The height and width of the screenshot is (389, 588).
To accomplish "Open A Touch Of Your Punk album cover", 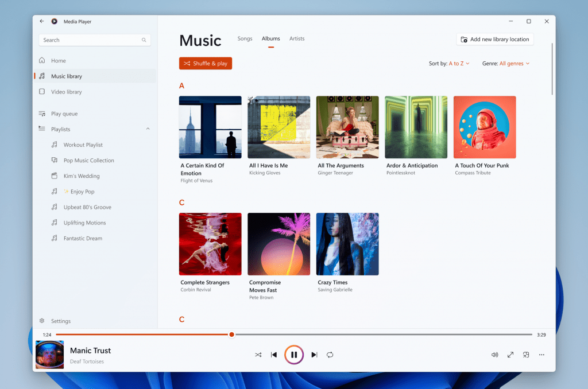I will 485,127.
